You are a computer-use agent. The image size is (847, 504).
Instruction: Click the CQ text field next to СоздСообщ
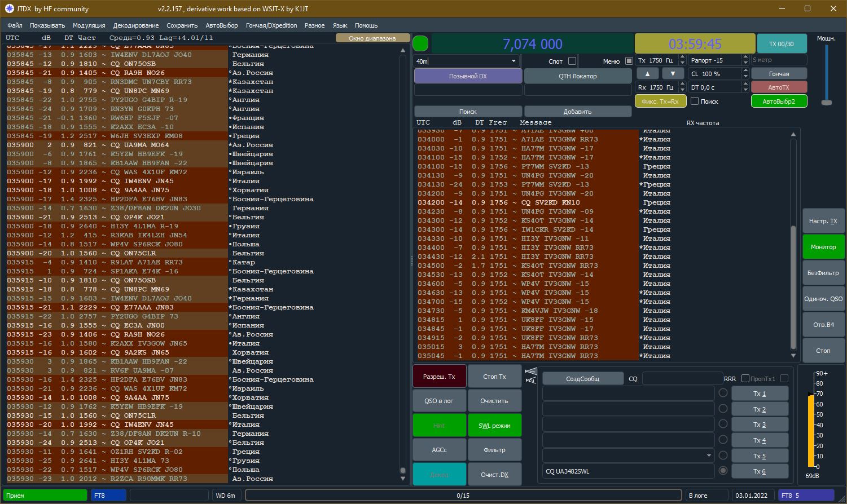(682, 379)
